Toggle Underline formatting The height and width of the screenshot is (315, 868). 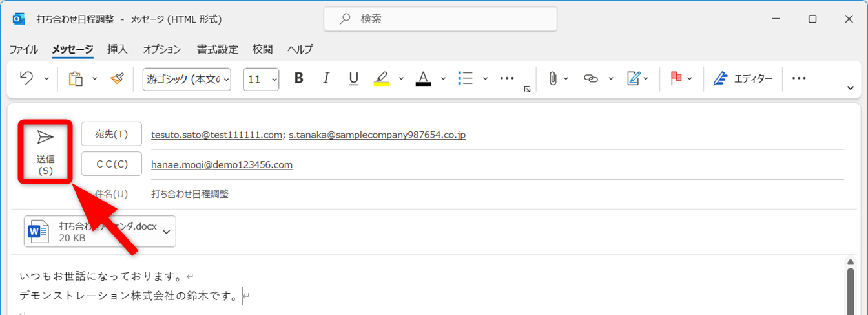pyautogui.click(x=353, y=79)
